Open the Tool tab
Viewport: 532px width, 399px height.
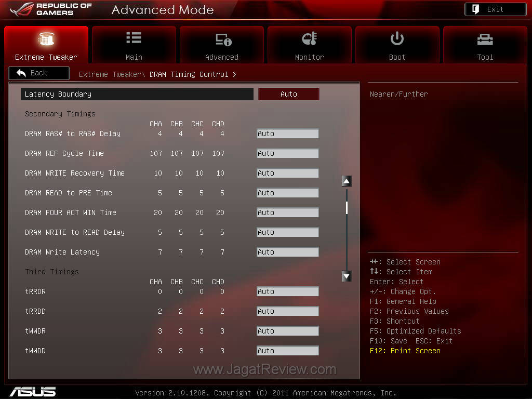click(x=485, y=45)
